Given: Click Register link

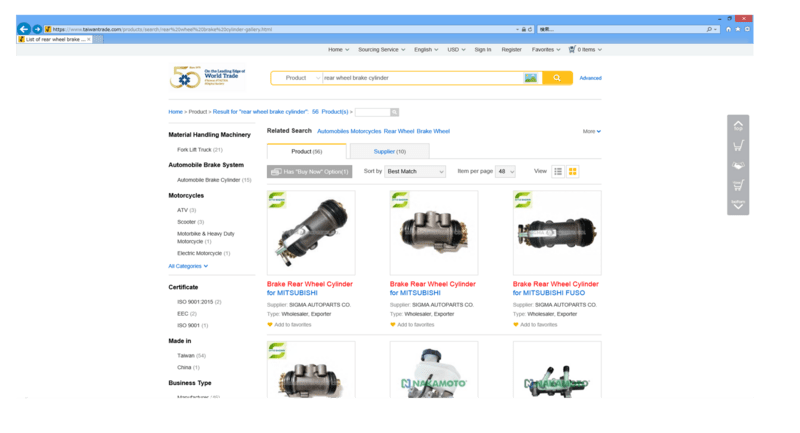Looking at the screenshot, I should click(x=511, y=49).
